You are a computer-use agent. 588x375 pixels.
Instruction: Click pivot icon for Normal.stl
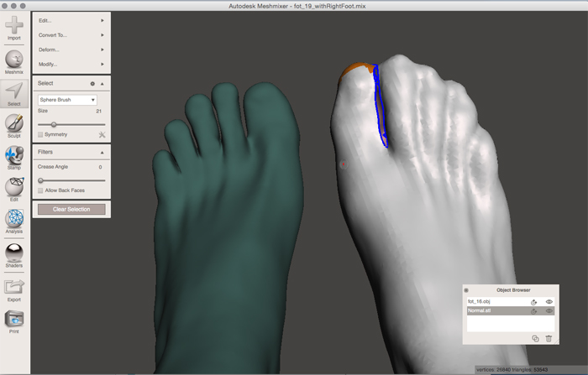(x=533, y=311)
